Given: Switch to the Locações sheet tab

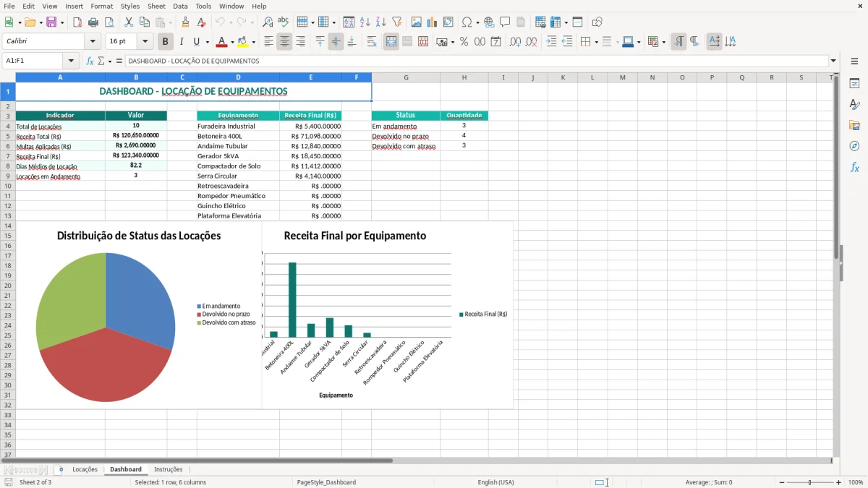Looking at the screenshot, I should 85,469.
